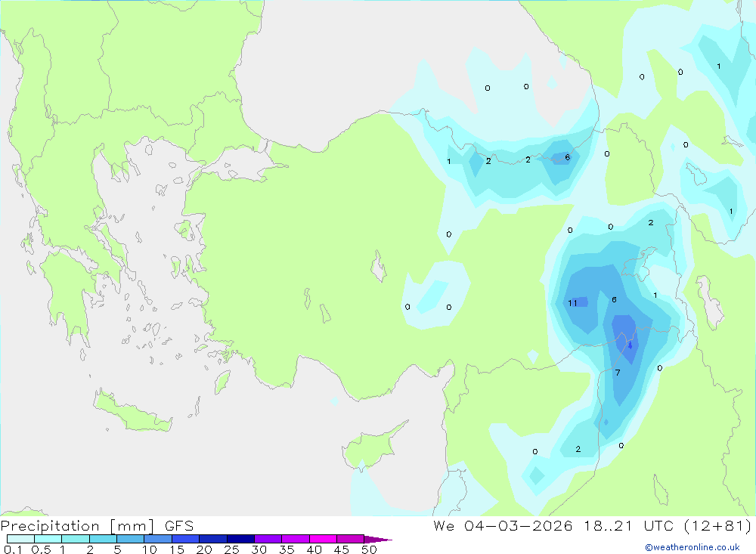Screen dimensions: 756x554
Task: Click the '0.1' legend scale label
Action: click(13, 549)
